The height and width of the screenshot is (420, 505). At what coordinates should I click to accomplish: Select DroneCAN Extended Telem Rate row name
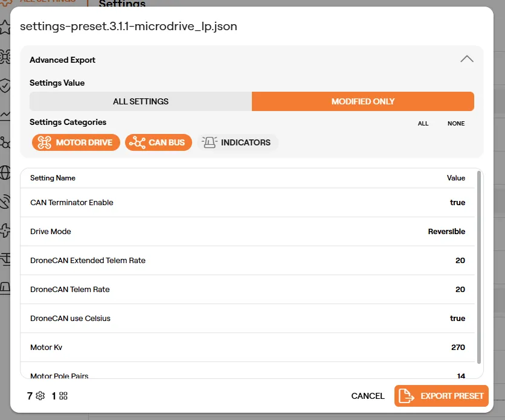[x=88, y=260]
